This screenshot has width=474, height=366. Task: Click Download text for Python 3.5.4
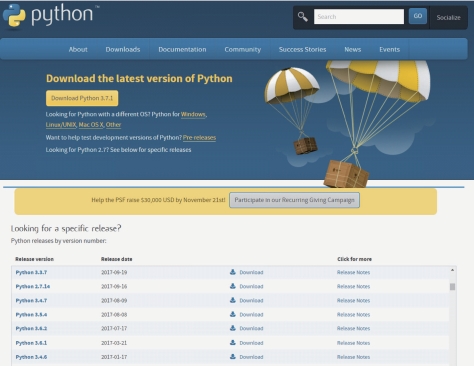[251, 314]
